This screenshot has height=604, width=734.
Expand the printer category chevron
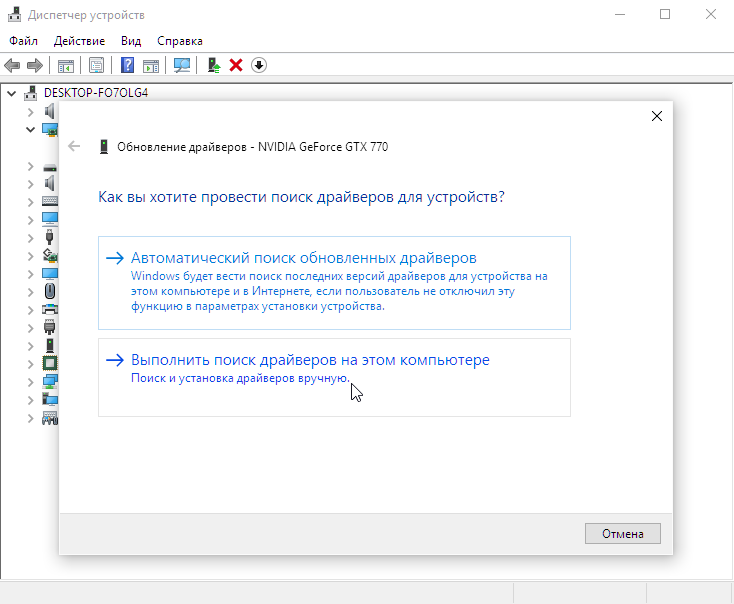point(30,310)
